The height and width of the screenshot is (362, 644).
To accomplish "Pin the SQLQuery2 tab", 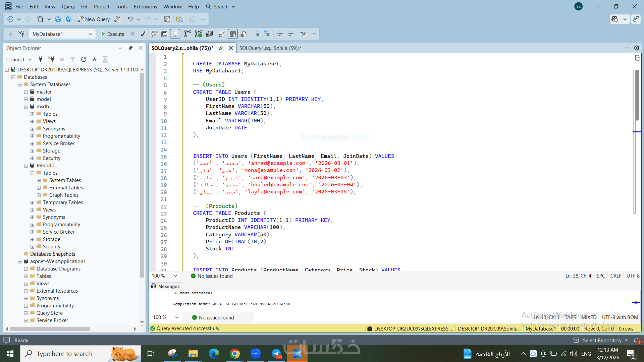I will (x=221, y=48).
